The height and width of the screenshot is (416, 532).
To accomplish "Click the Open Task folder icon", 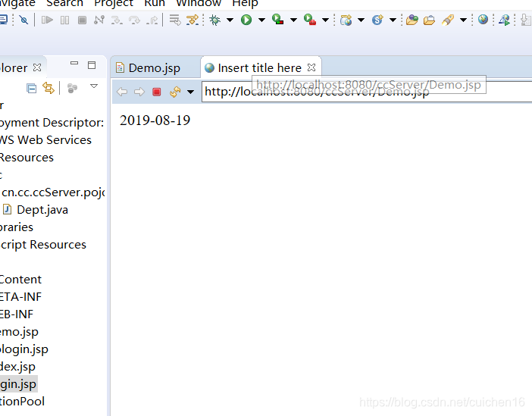I will [429, 20].
